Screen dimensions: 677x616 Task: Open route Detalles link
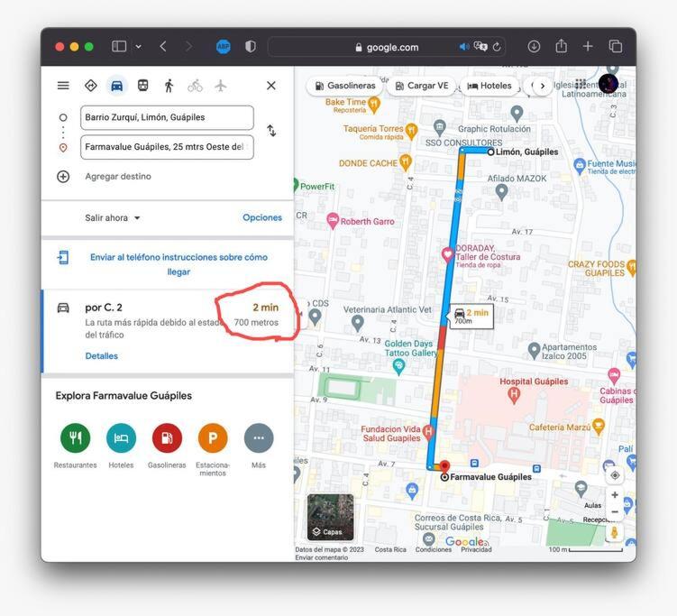[x=102, y=356]
